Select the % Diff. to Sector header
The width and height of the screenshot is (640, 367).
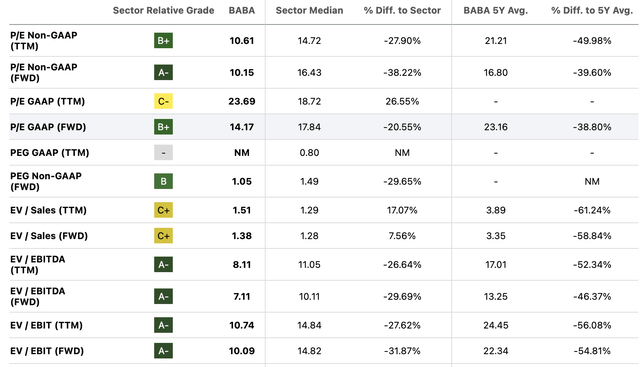[402, 11]
